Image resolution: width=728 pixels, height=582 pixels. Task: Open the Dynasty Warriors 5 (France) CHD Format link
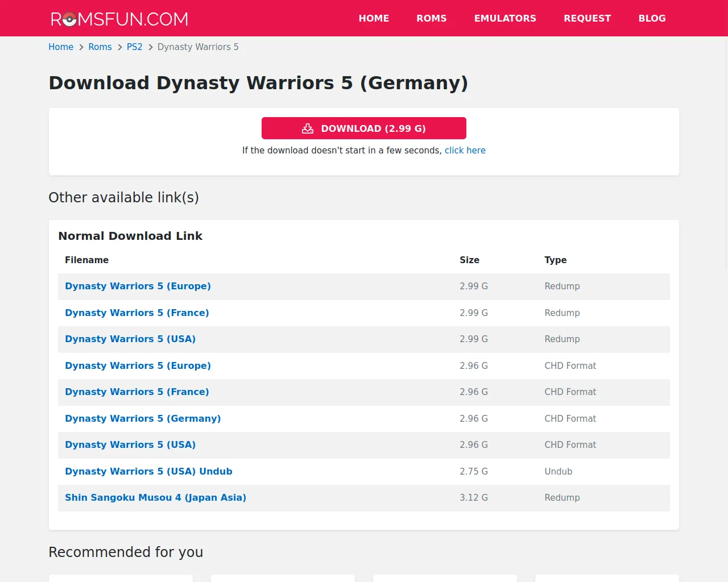[x=137, y=392]
